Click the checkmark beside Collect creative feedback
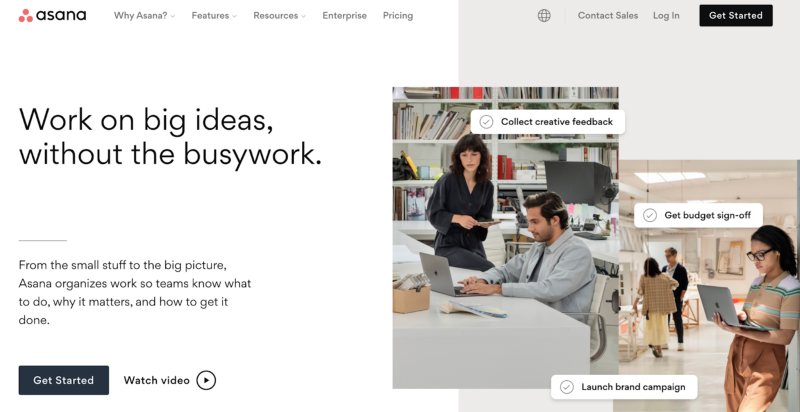This screenshot has height=412, width=800. 486,122
